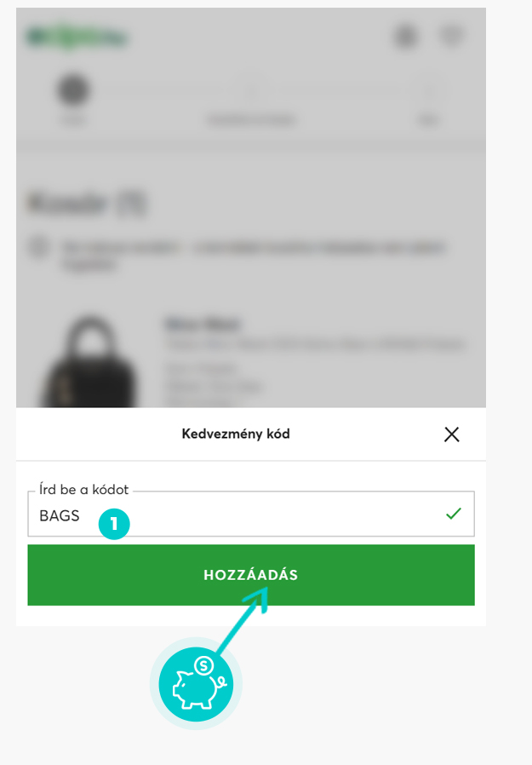Click the Kedvezmény kód dialog title
Image resolution: width=532 pixels, height=765 pixels.
coord(236,434)
